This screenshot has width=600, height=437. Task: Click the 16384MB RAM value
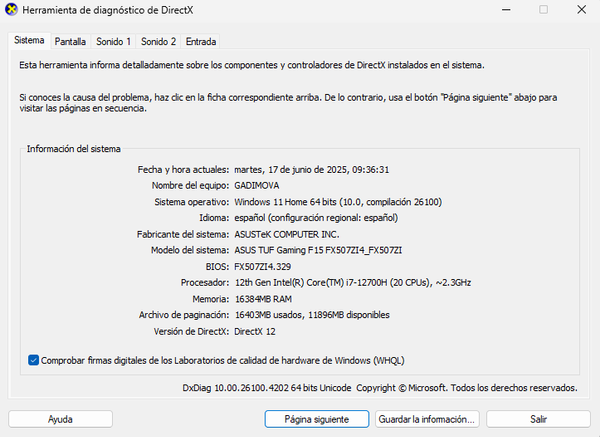(263, 299)
